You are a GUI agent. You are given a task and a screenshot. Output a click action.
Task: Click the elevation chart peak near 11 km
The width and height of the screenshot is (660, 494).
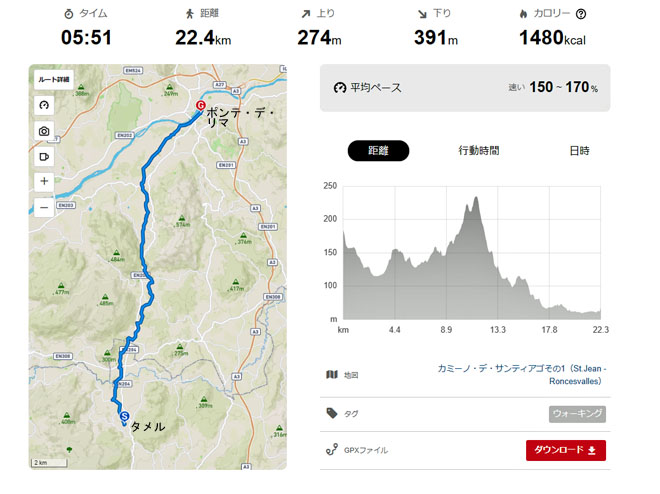(x=476, y=198)
